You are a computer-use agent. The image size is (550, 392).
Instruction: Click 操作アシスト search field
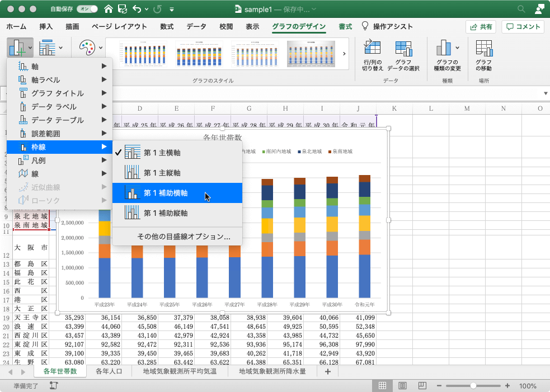click(x=393, y=26)
